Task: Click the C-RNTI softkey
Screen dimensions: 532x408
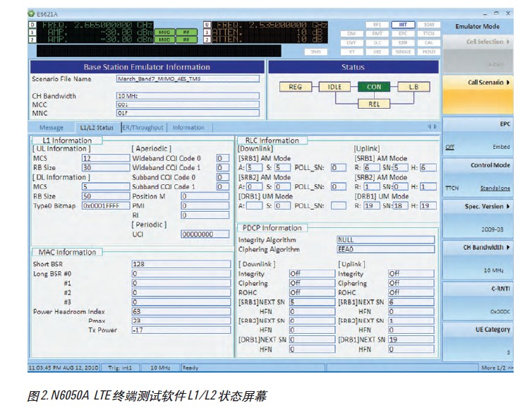Action: click(478, 301)
